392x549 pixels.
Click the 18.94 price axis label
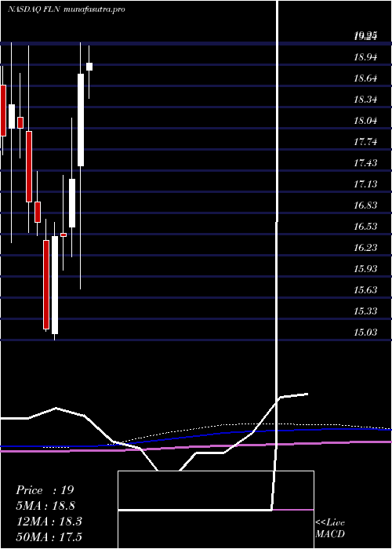pyautogui.click(x=365, y=57)
